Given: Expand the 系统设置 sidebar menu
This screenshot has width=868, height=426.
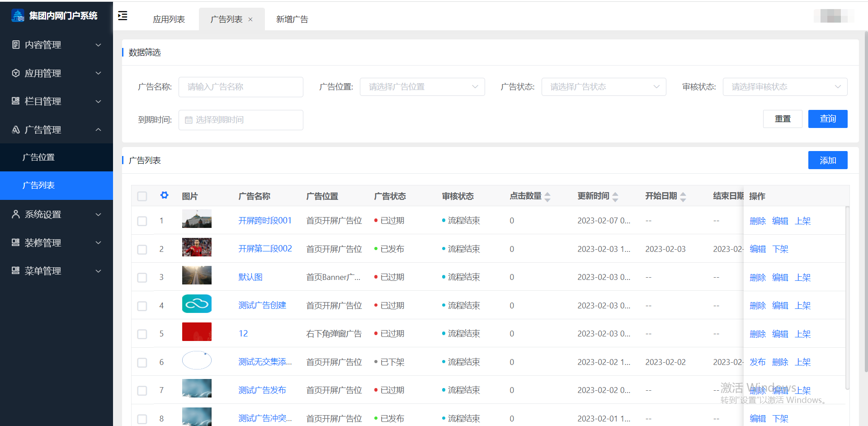Looking at the screenshot, I should (x=57, y=214).
